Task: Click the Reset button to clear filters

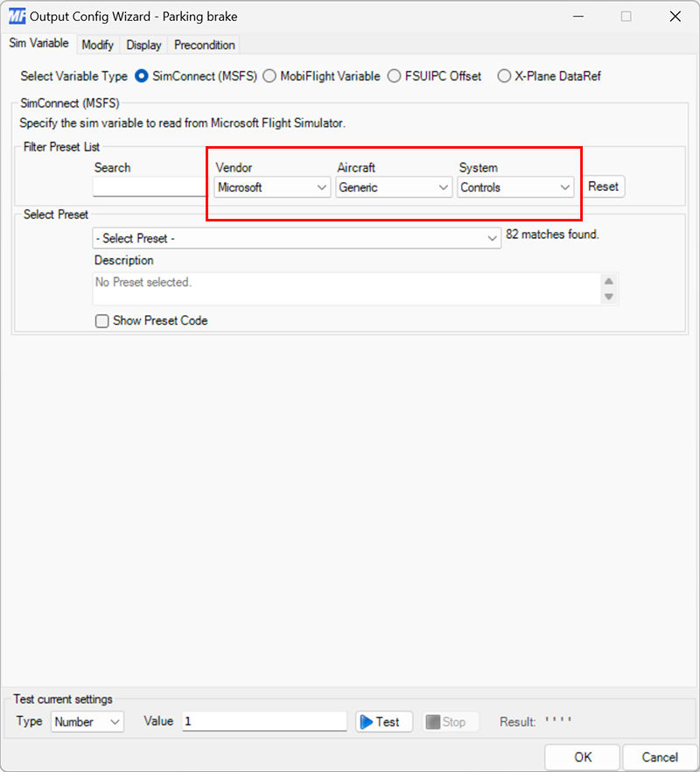Action: coord(603,186)
